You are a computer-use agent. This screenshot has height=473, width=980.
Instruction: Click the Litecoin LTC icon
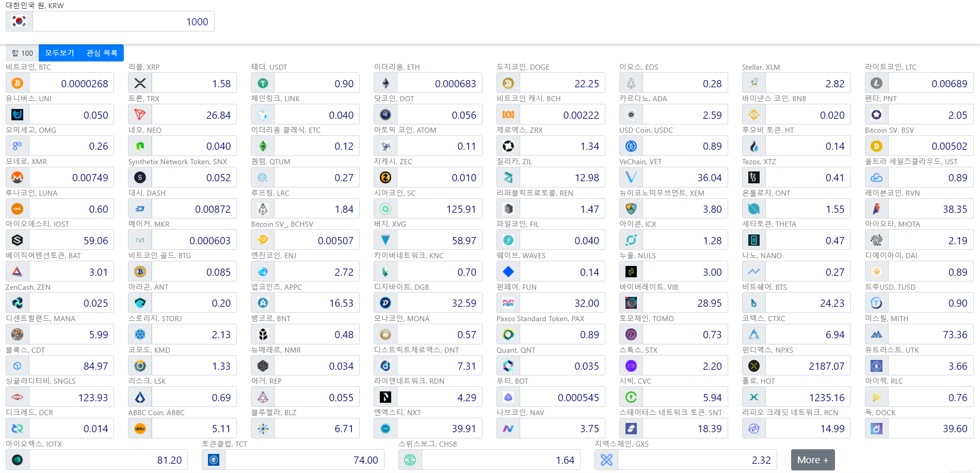pos(876,84)
